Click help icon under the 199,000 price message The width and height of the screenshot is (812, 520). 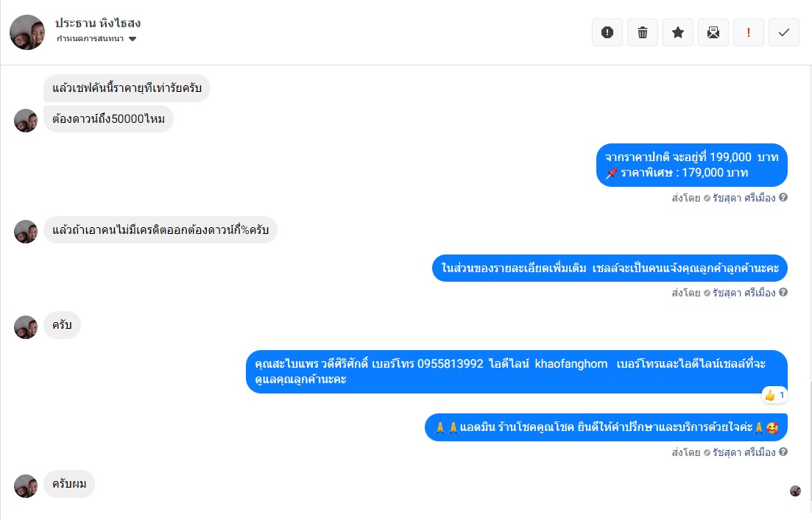pos(784,198)
